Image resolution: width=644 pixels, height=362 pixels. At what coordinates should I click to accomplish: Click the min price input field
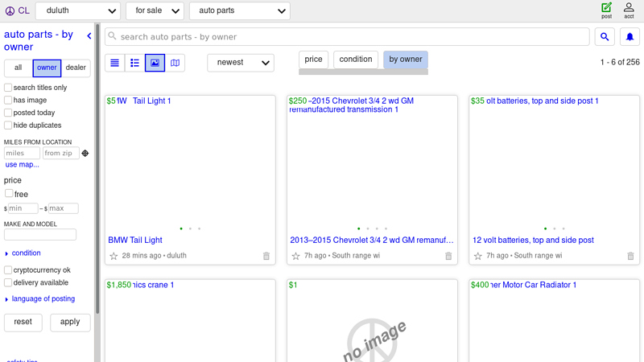tap(23, 208)
